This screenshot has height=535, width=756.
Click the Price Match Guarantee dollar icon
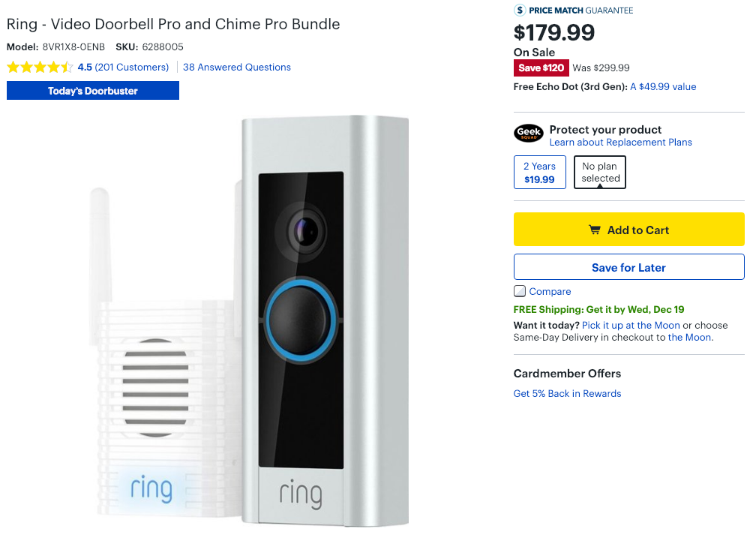click(520, 11)
